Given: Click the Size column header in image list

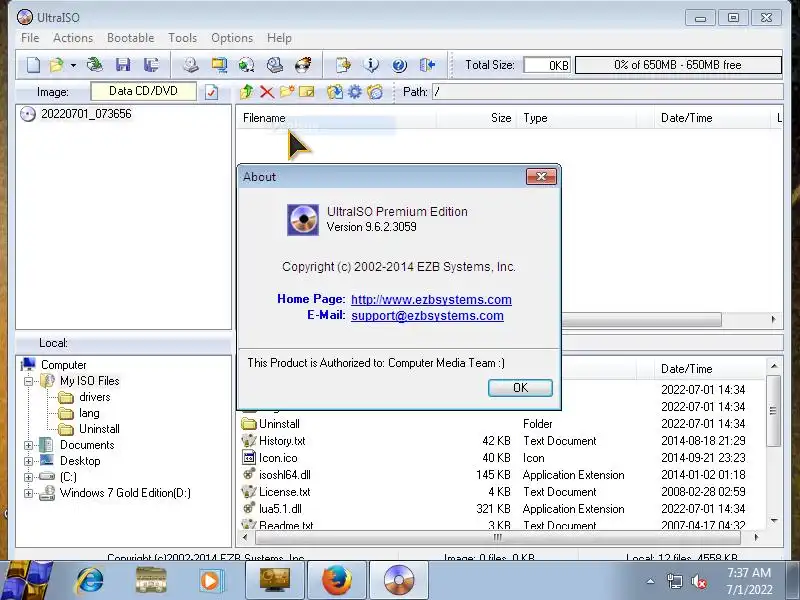Looking at the screenshot, I should [477, 118].
